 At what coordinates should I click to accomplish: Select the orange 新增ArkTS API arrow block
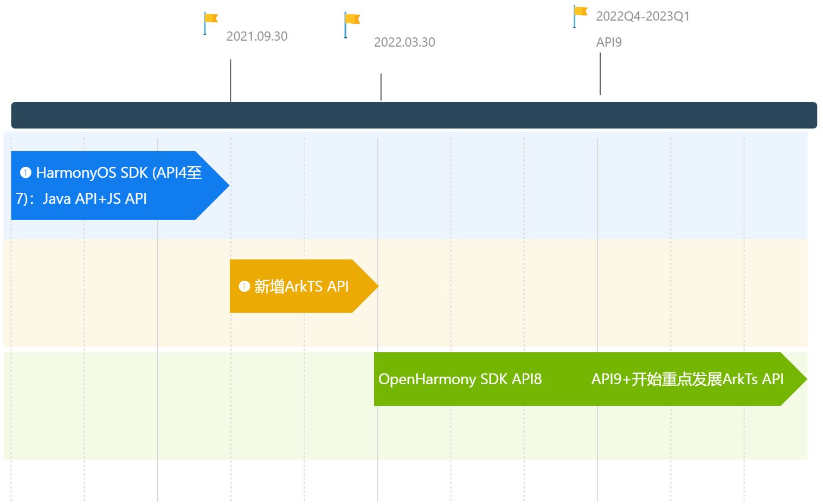tap(304, 286)
